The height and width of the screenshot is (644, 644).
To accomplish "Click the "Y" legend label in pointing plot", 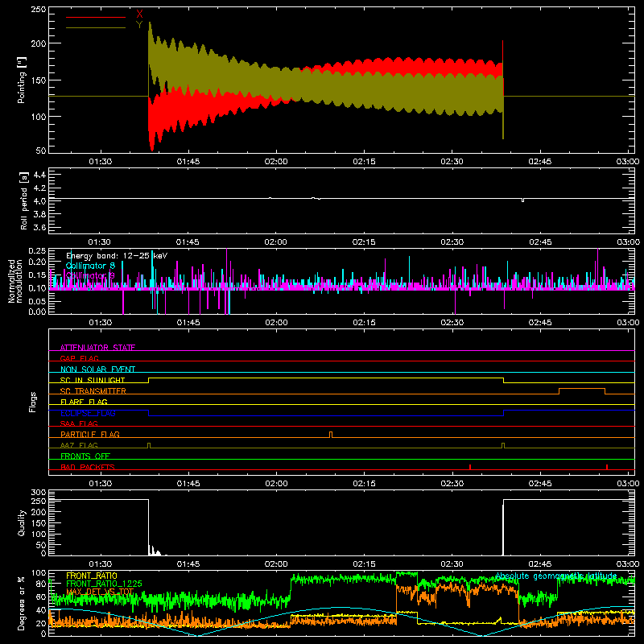I will click(x=139, y=25).
